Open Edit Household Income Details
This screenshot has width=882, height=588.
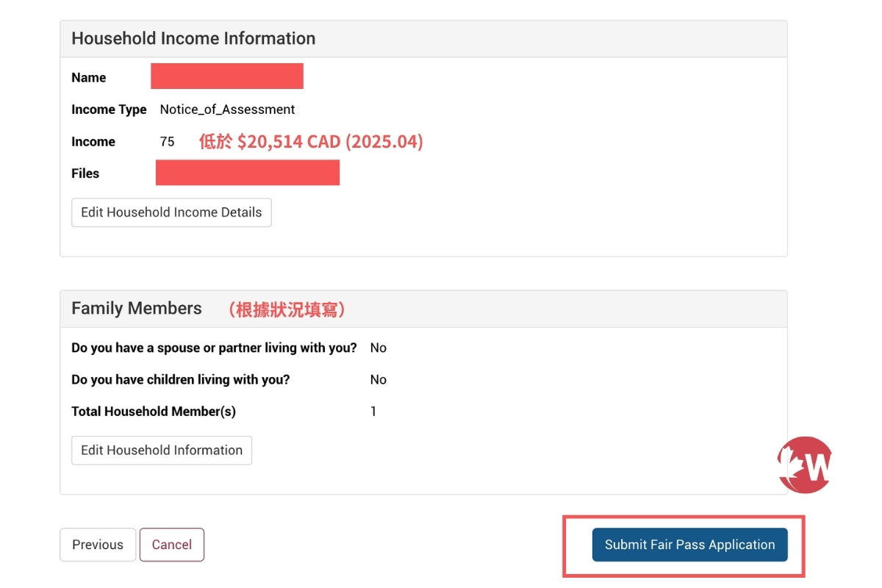pyautogui.click(x=171, y=212)
